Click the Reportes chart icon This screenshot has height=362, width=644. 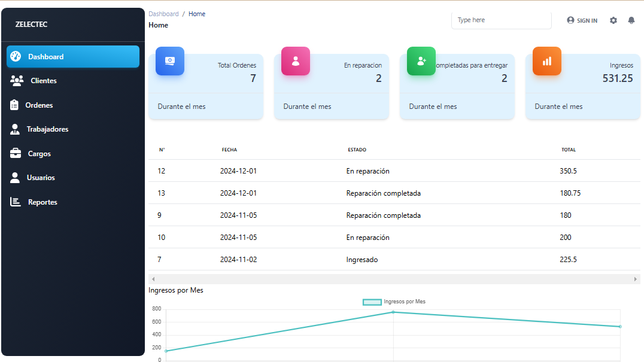[x=16, y=202]
